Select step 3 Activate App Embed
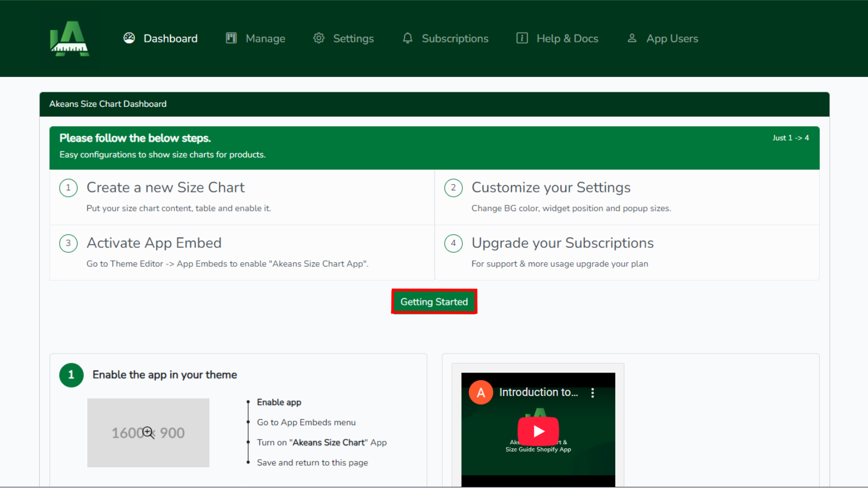This screenshot has width=868, height=488. coord(242,253)
